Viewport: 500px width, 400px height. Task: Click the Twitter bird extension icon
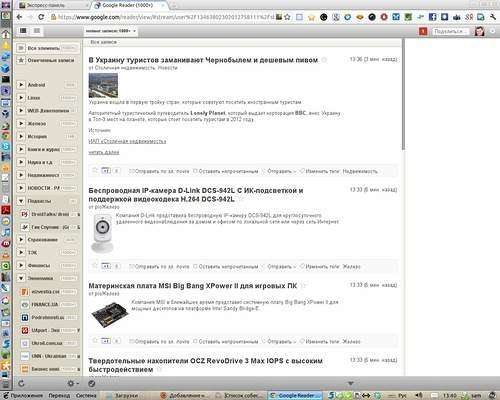coord(421,17)
